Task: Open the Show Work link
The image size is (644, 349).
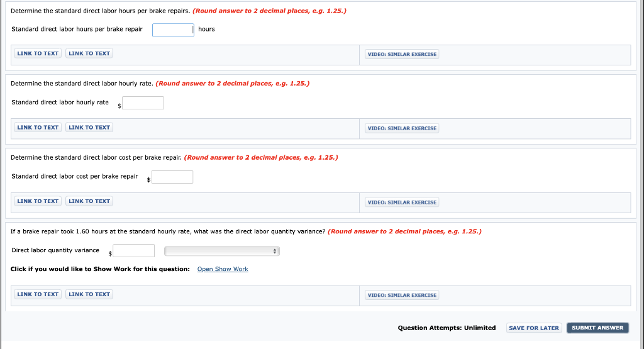Action: tap(223, 269)
